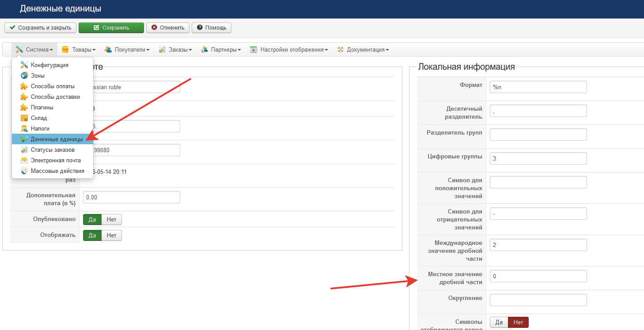This screenshot has height=330, width=644.
Task: Click the edit icon on green Сохранить button
Action: (96, 27)
